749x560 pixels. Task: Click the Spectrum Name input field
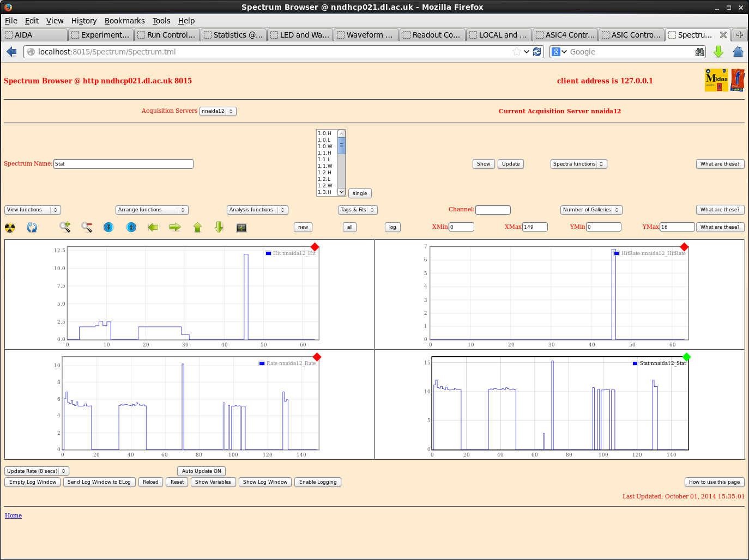[123, 164]
